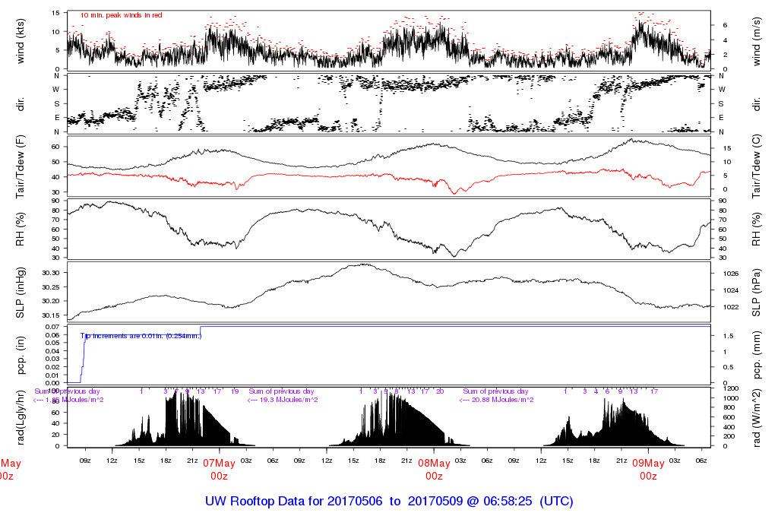Click the left 'RH (%)' axis label
Image resolution: width=778 pixels, height=532 pixels.
click(x=21, y=230)
